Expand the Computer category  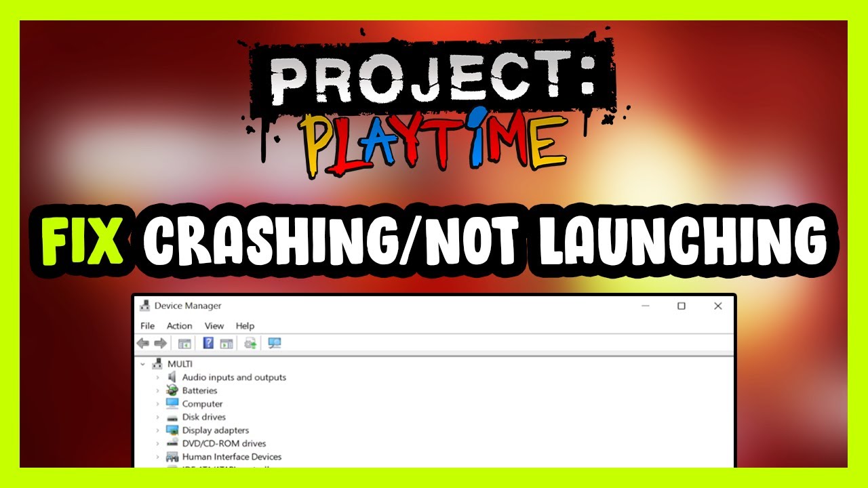(157, 404)
